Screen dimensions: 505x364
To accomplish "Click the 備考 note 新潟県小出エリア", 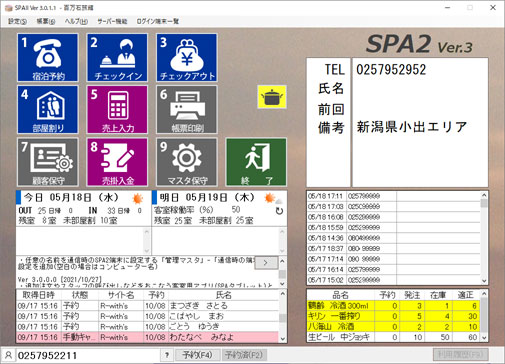I will pos(412,127).
